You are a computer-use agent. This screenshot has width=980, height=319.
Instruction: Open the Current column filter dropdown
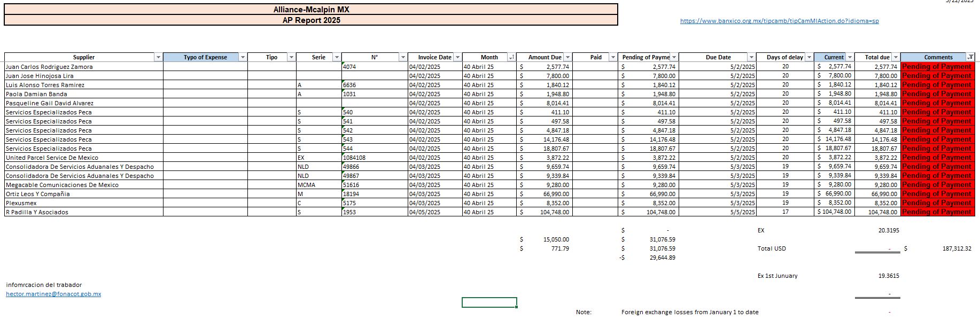click(x=850, y=57)
